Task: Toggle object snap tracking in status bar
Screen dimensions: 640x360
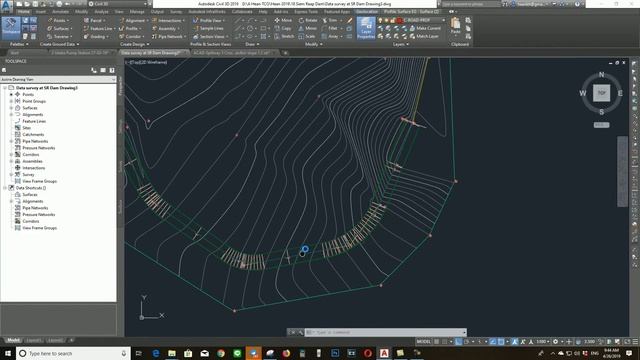Action: 493,342
